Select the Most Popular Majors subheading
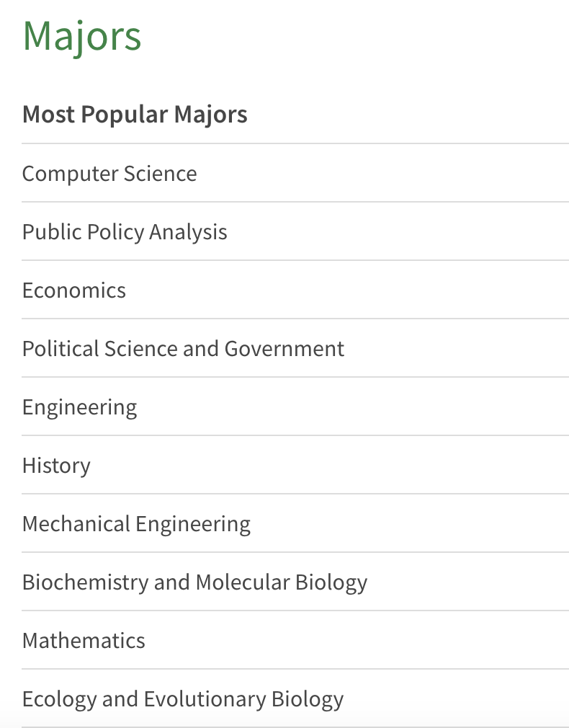The image size is (569, 728). (x=135, y=114)
